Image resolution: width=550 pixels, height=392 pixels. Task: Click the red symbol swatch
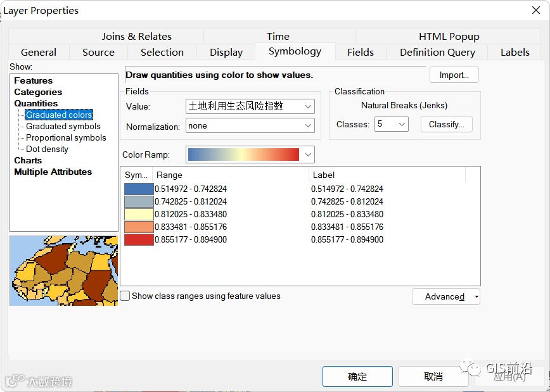tap(139, 239)
